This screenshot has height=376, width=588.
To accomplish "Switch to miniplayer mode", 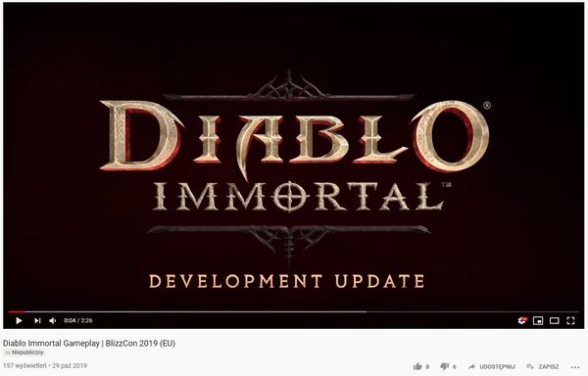I will 538,320.
